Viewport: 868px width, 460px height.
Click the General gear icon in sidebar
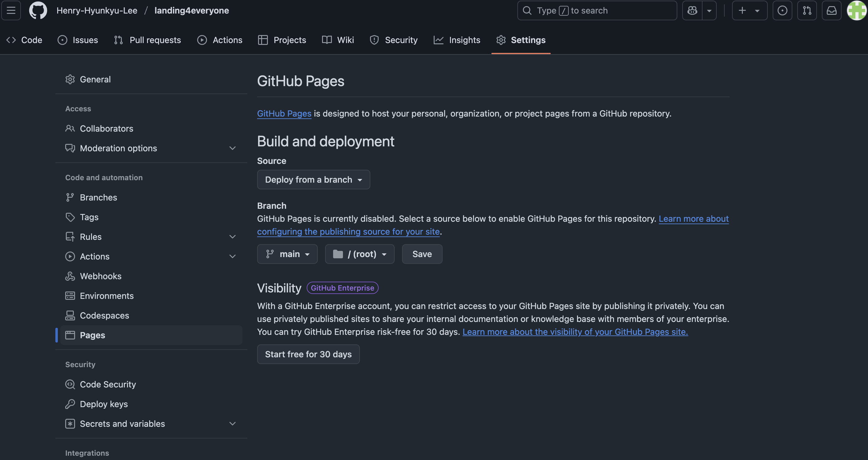click(x=70, y=79)
